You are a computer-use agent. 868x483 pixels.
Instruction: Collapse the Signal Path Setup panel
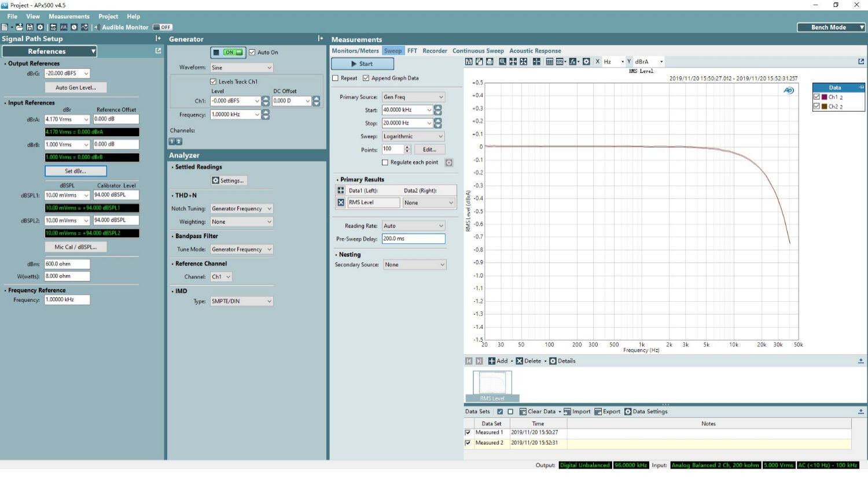click(158, 38)
